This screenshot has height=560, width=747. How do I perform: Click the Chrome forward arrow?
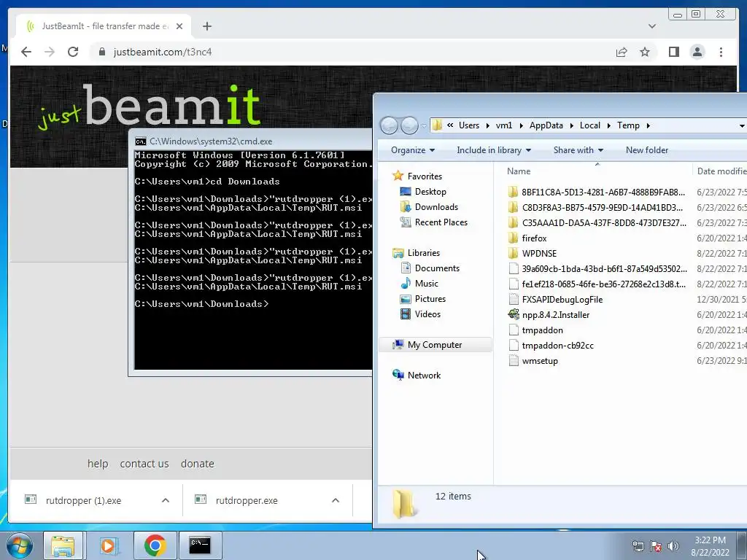50,52
